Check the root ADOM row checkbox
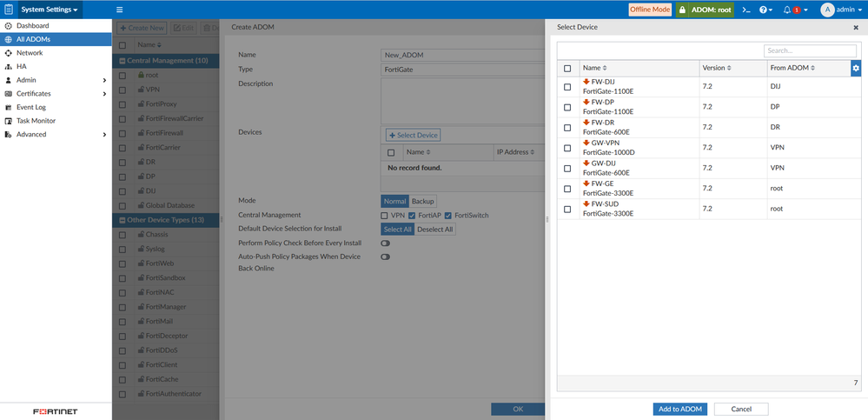 tap(123, 75)
